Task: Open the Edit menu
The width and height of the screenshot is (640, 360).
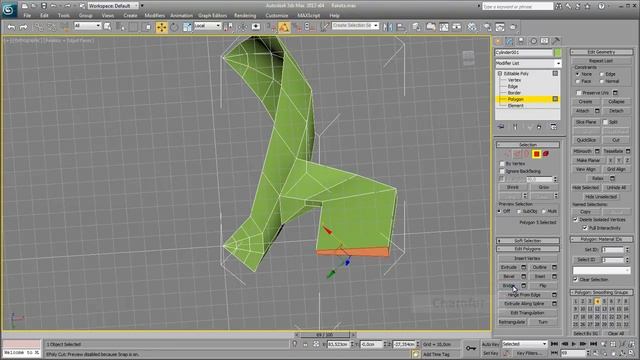Action: pyautogui.click(x=44, y=16)
